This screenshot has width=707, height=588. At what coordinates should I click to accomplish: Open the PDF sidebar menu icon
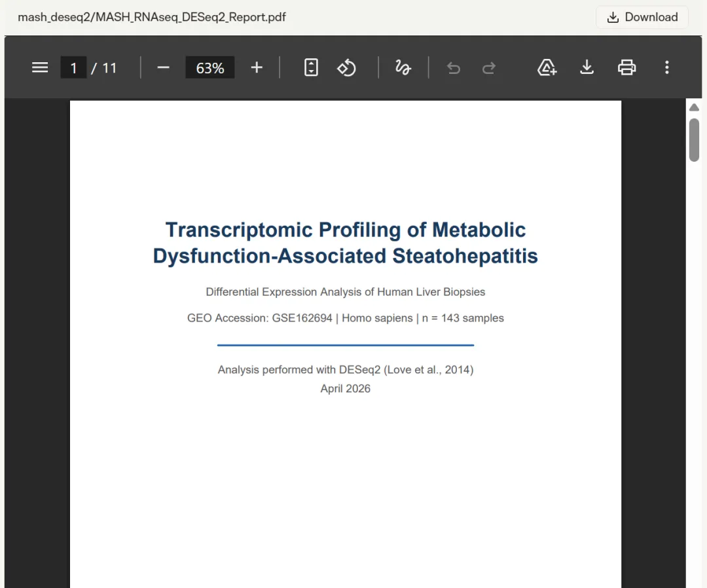(x=40, y=67)
